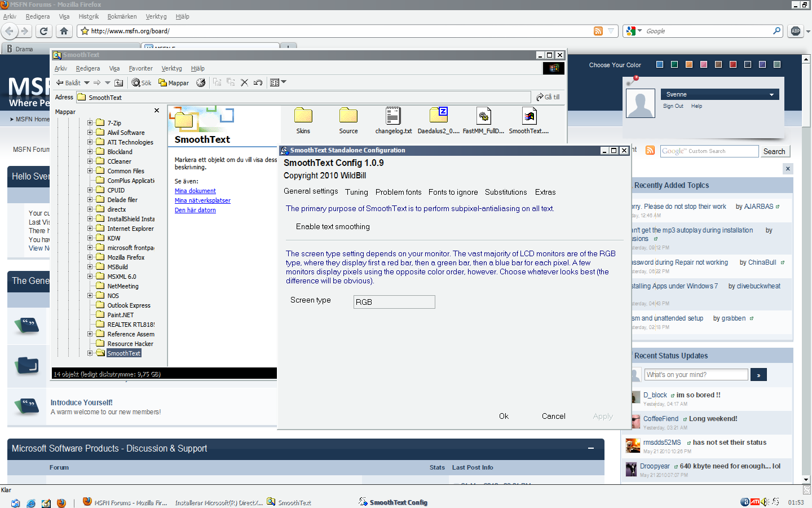The height and width of the screenshot is (508, 812).
Task: Select the blue color swatch on MSFN
Action: tap(660, 64)
